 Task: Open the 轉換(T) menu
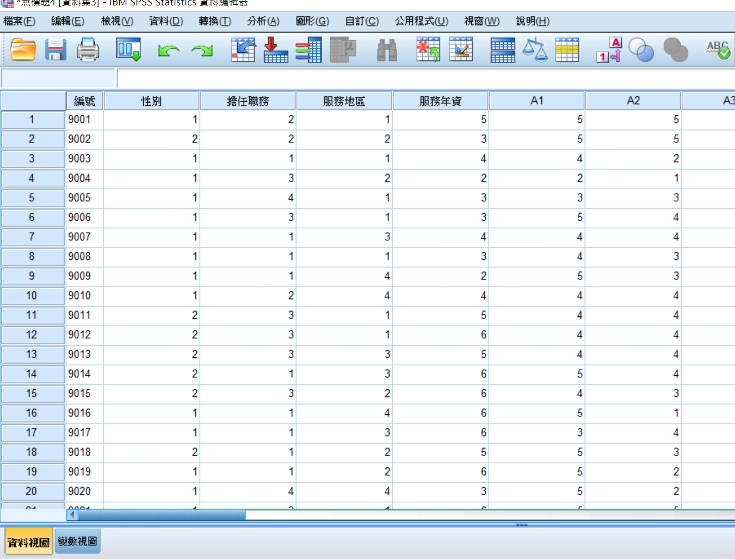tap(215, 21)
